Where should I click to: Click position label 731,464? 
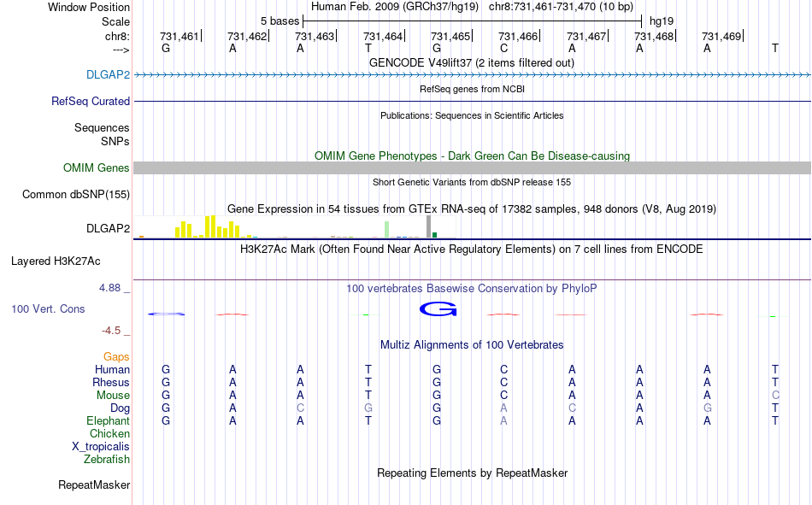click(383, 36)
